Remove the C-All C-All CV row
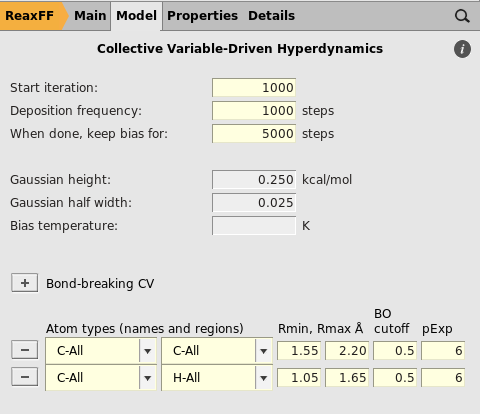Image resolution: width=480 pixels, height=414 pixels. coord(25,350)
